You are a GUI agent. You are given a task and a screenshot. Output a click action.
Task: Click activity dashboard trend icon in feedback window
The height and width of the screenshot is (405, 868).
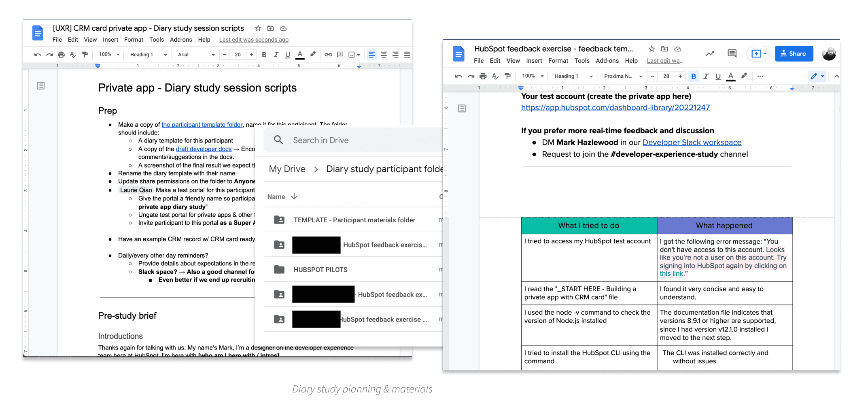(710, 53)
